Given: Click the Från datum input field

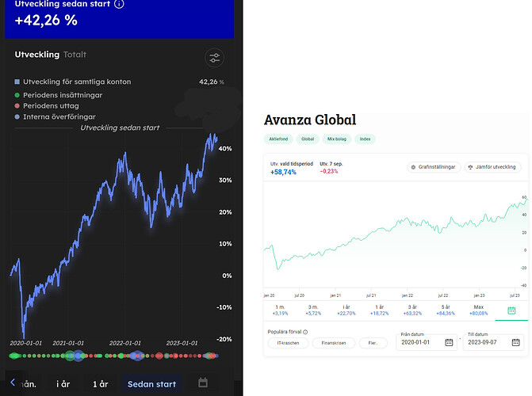Looking at the screenshot, I should coord(420,342).
